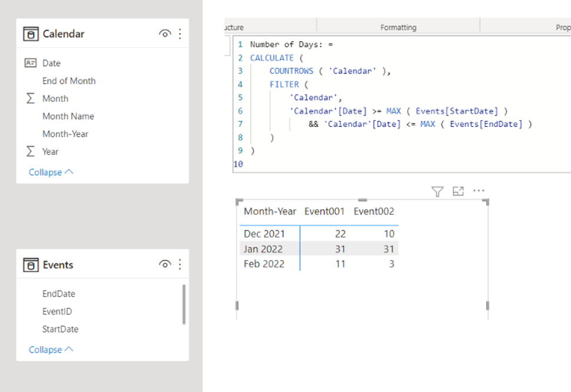Click the COUNTROWS function in formula
This screenshot has width=571, height=392.
click(x=291, y=71)
